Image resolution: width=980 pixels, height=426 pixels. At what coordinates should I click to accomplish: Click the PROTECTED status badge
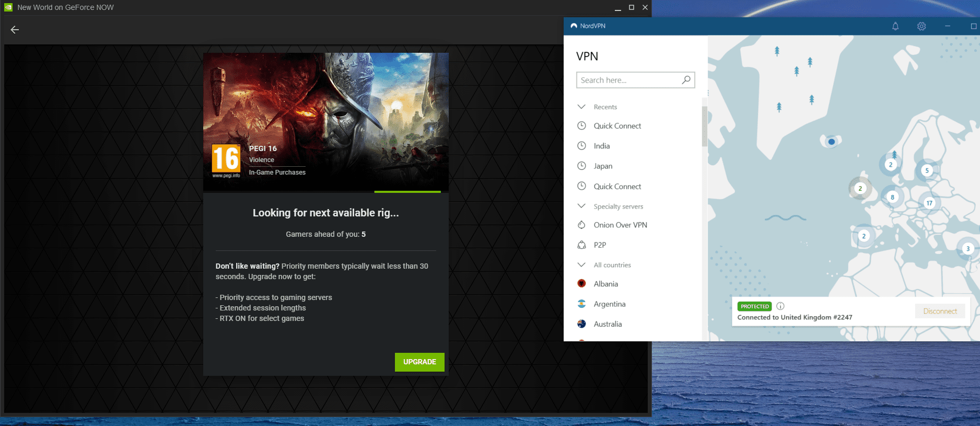754,306
